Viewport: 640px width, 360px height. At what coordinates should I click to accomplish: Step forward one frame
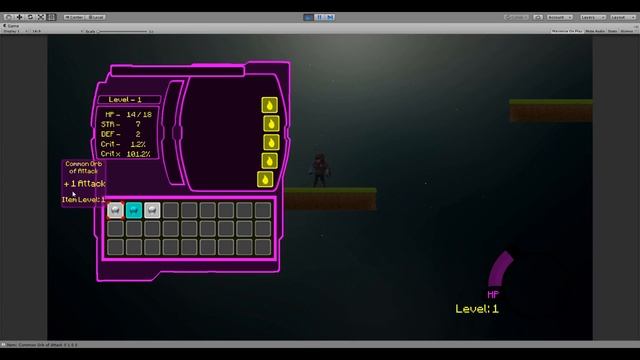click(330, 17)
